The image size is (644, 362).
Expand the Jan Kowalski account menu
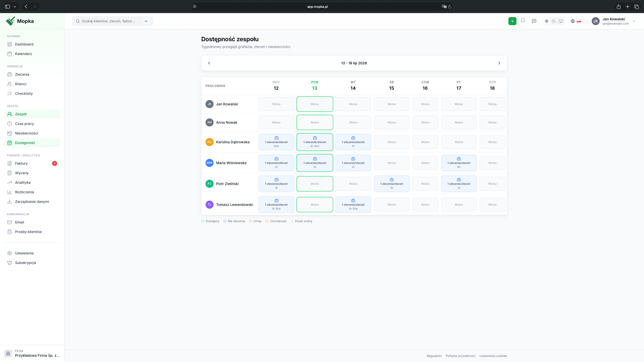pyautogui.click(x=614, y=21)
